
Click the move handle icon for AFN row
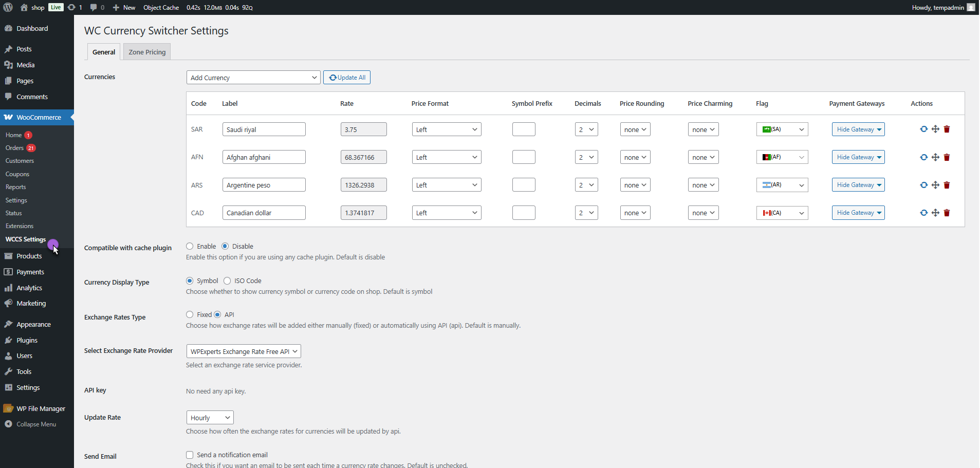[935, 157]
